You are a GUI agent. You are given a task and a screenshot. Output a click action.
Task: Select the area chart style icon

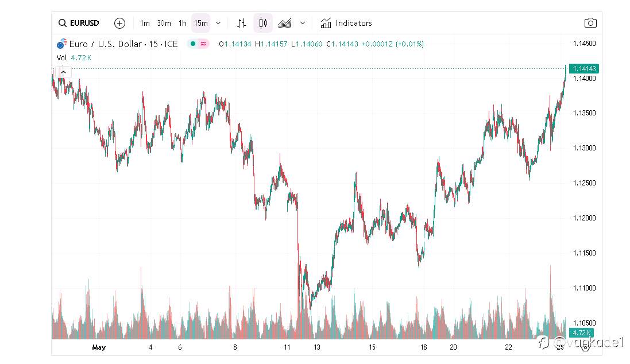click(x=285, y=24)
